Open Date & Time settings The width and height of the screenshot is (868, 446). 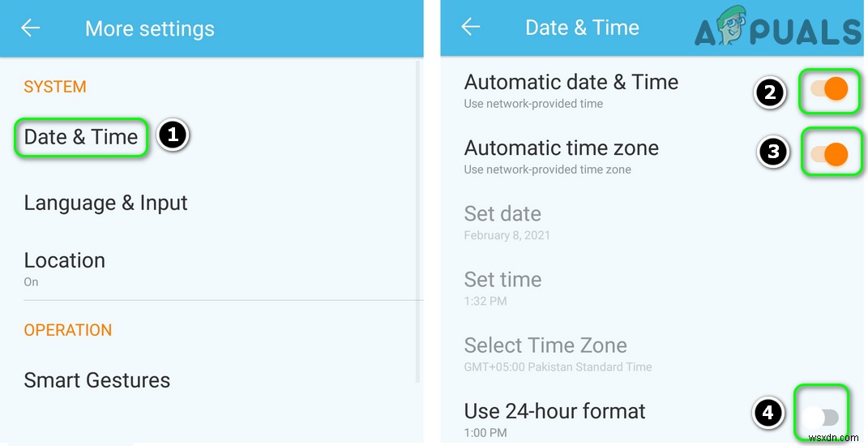coord(81,137)
